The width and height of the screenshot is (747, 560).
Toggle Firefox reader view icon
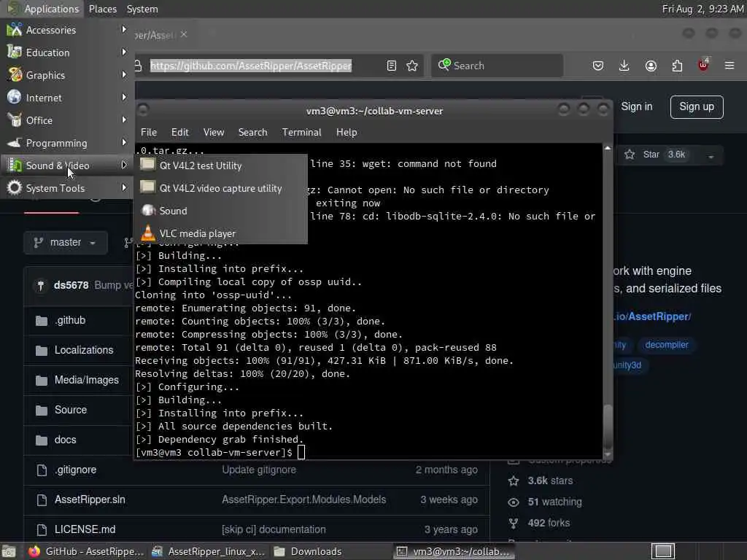tap(391, 66)
